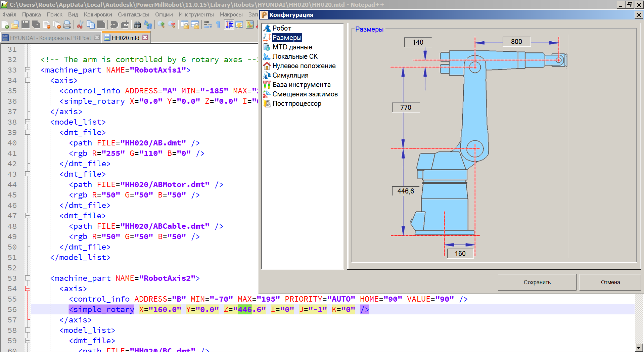Collapse the axis fold at line 54
Image resolution: width=644 pixels, height=352 pixels.
tap(28, 289)
